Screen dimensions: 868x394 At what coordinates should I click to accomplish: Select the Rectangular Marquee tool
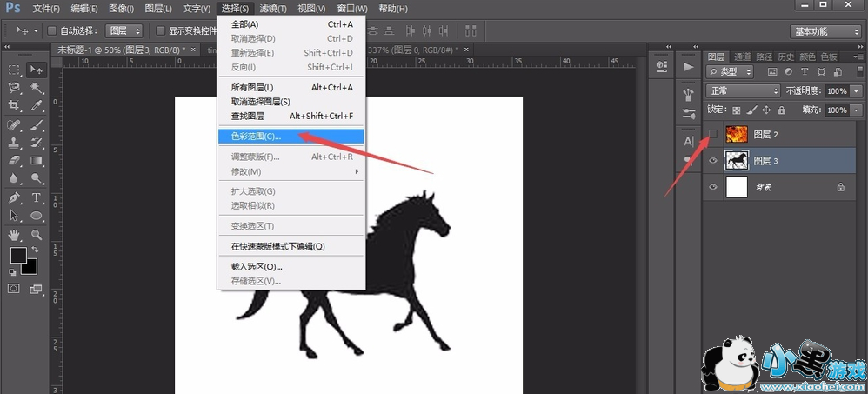click(x=15, y=70)
